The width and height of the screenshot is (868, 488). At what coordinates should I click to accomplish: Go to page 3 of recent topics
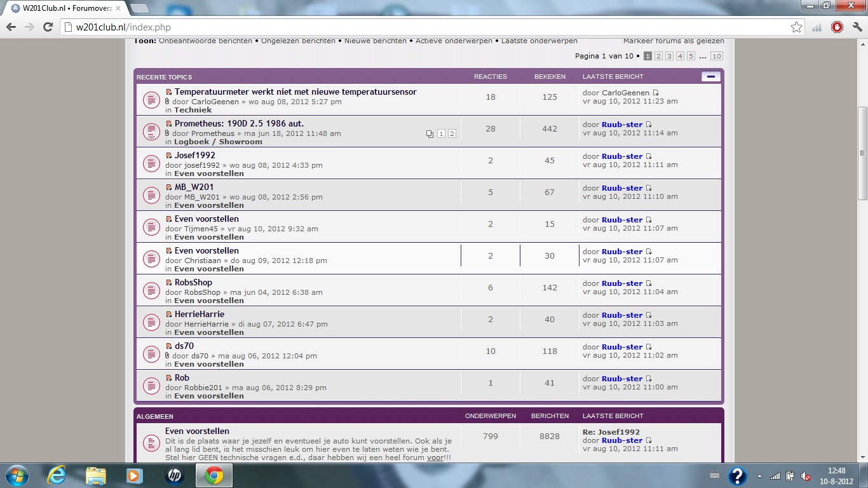(669, 56)
